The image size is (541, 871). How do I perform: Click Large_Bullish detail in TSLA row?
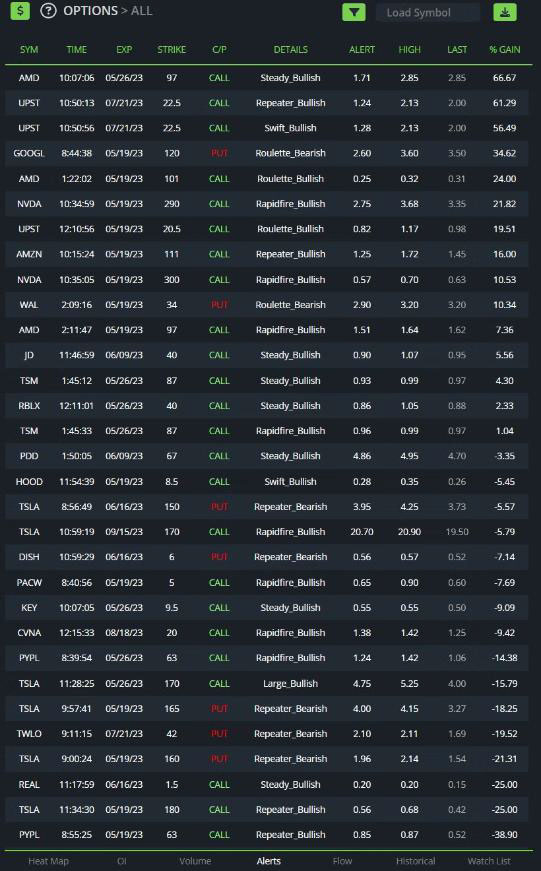coord(290,684)
